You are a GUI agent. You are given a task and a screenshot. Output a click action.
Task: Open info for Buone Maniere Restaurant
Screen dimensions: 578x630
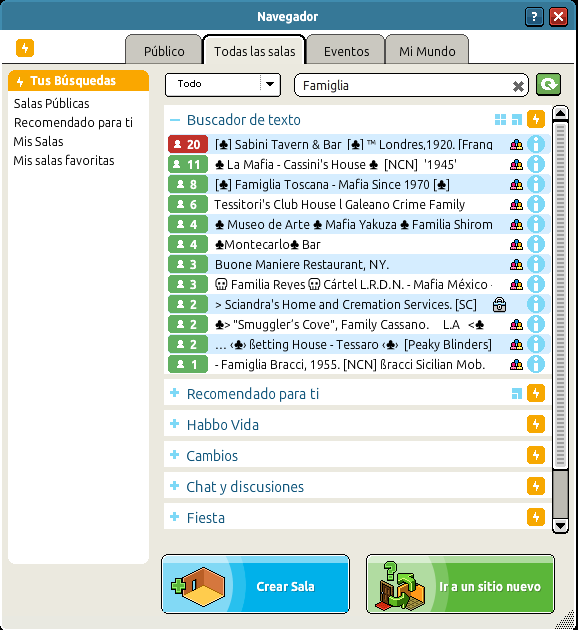coord(536,264)
